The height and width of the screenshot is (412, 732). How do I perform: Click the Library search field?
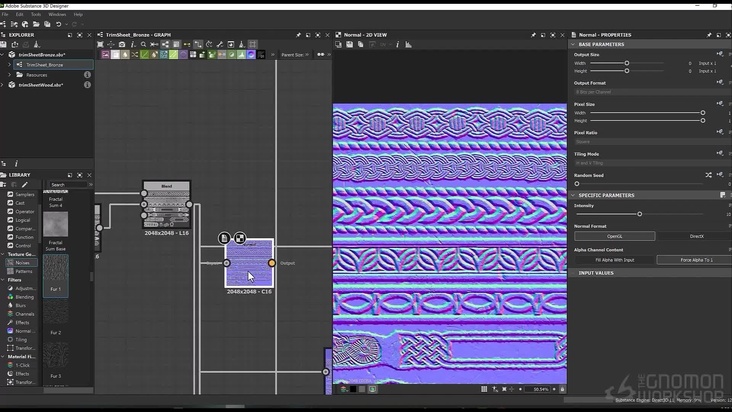pos(66,185)
